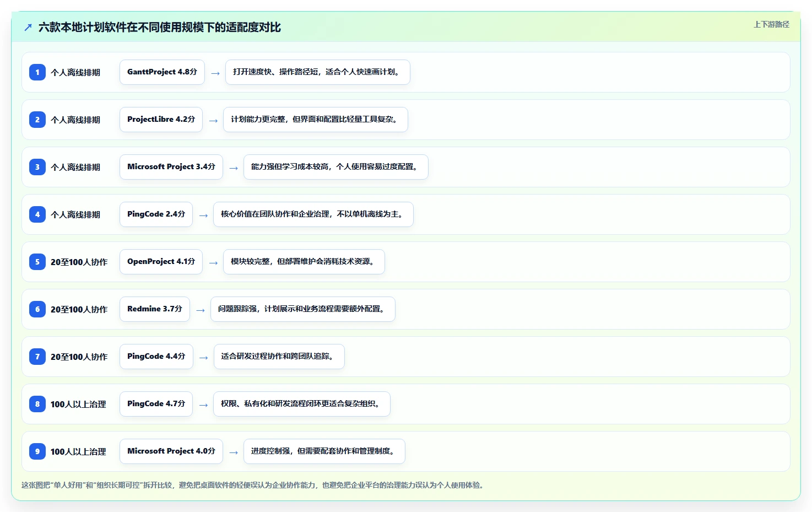This screenshot has width=812, height=512.
Task: Click the arrow after GanttProject 4.8分
Action: (x=215, y=73)
